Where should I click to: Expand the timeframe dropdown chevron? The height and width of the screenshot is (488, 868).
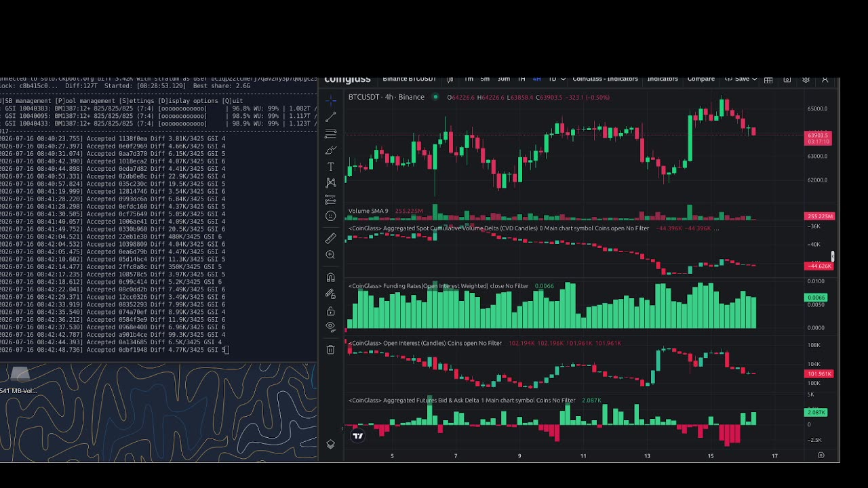[563, 79]
